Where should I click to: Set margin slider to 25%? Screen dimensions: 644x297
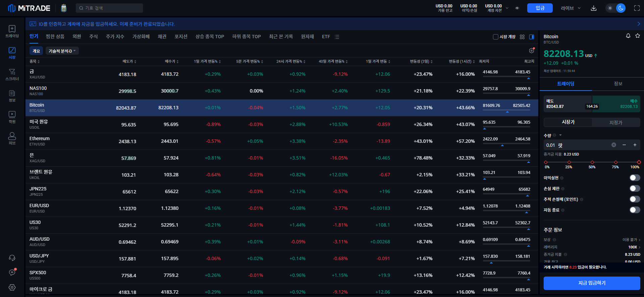tap(569, 162)
